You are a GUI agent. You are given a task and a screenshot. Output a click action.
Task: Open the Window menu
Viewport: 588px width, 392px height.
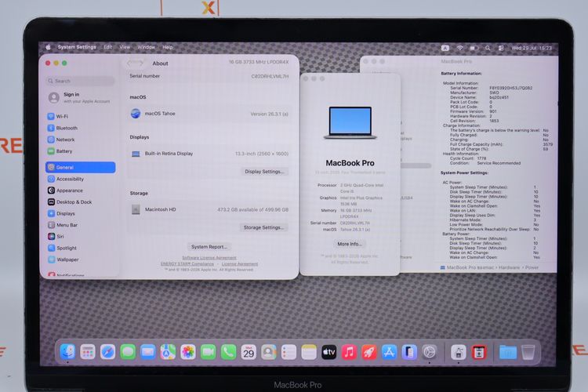pos(147,47)
